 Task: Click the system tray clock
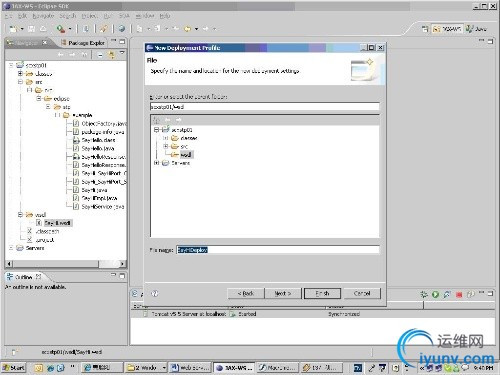coord(483,368)
